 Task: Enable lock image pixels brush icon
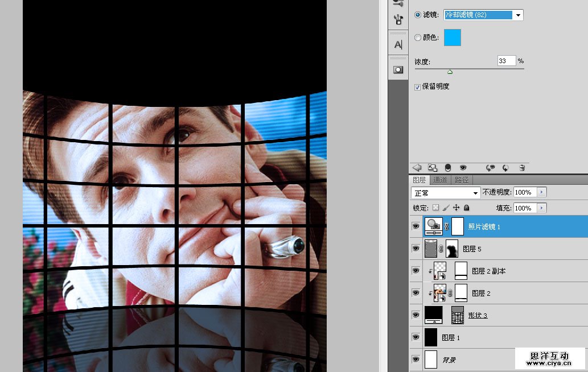point(446,208)
